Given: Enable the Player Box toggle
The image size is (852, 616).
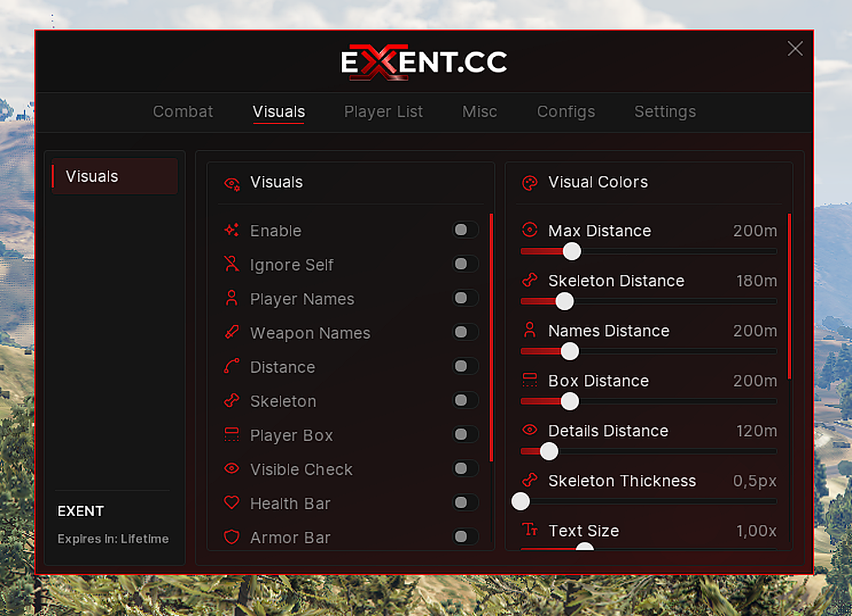Looking at the screenshot, I should (x=465, y=434).
